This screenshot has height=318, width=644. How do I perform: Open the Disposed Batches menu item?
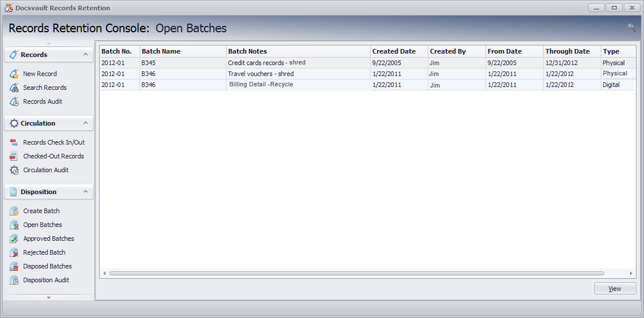(x=47, y=266)
